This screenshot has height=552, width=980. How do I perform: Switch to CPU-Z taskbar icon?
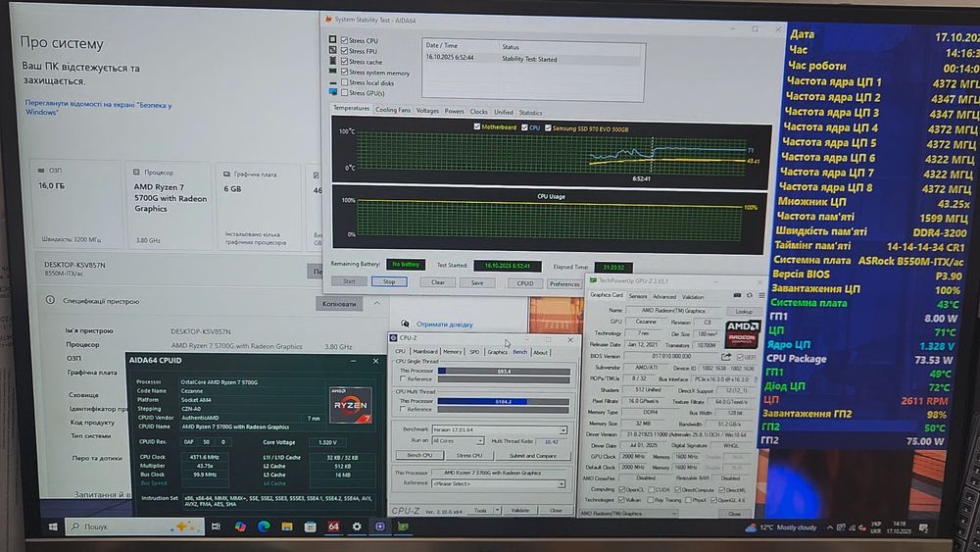379,527
